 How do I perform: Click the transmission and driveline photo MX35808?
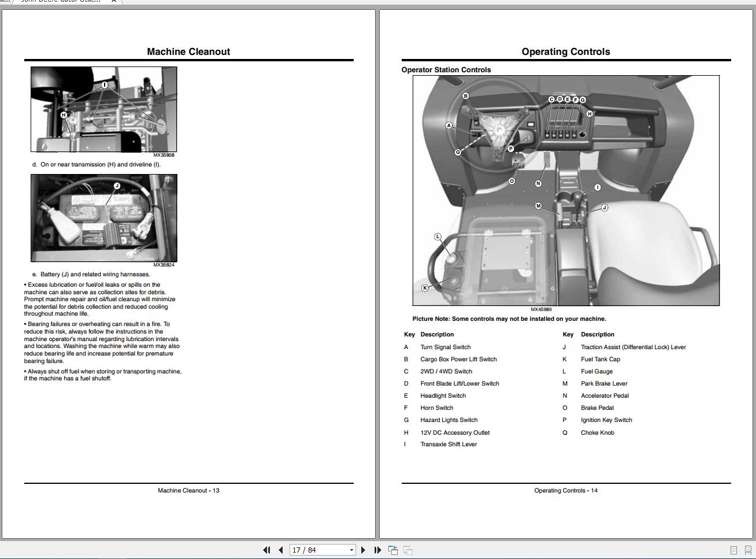(x=104, y=109)
